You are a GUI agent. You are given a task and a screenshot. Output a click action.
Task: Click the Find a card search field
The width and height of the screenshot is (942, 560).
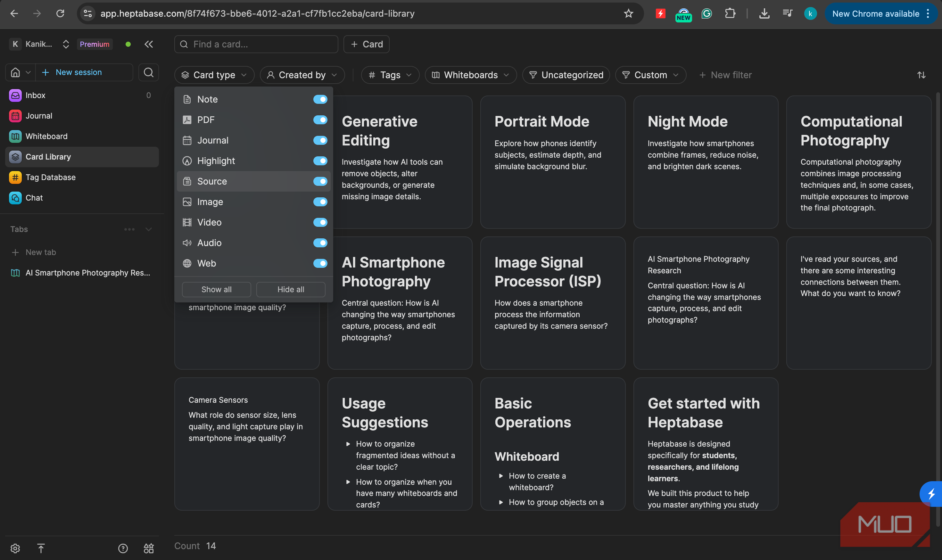click(256, 44)
